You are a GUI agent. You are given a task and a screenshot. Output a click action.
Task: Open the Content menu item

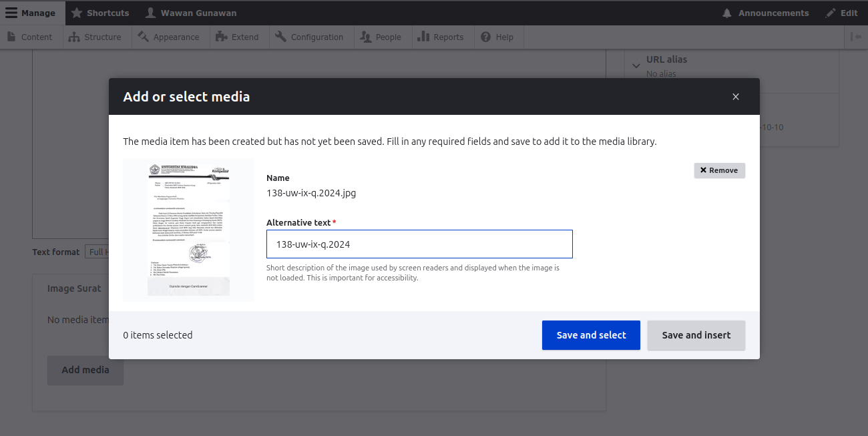[x=31, y=37]
